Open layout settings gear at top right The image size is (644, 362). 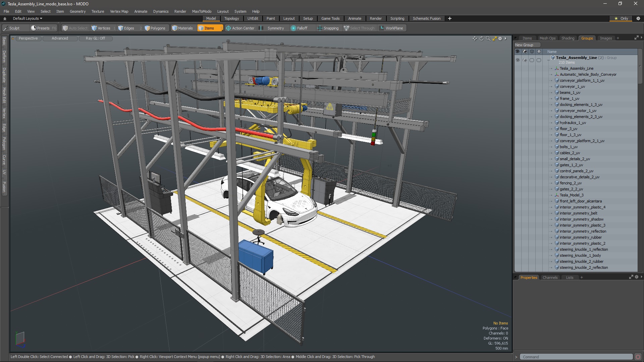click(638, 18)
